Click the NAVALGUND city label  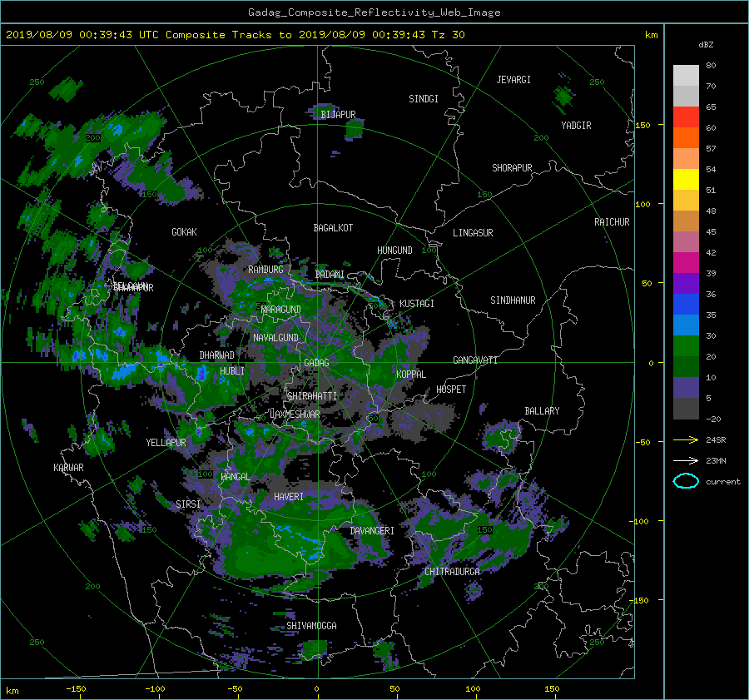(x=275, y=338)
